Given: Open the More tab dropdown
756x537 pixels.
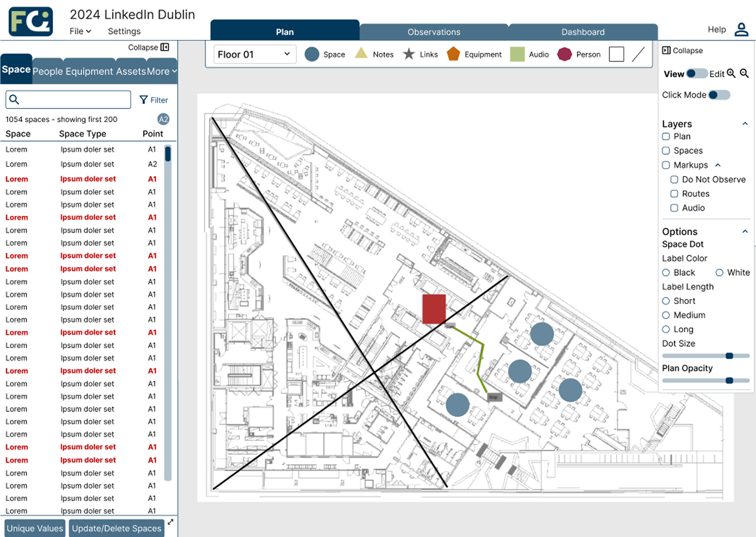Looking at the screenshot, I should [x=161, y=71].
